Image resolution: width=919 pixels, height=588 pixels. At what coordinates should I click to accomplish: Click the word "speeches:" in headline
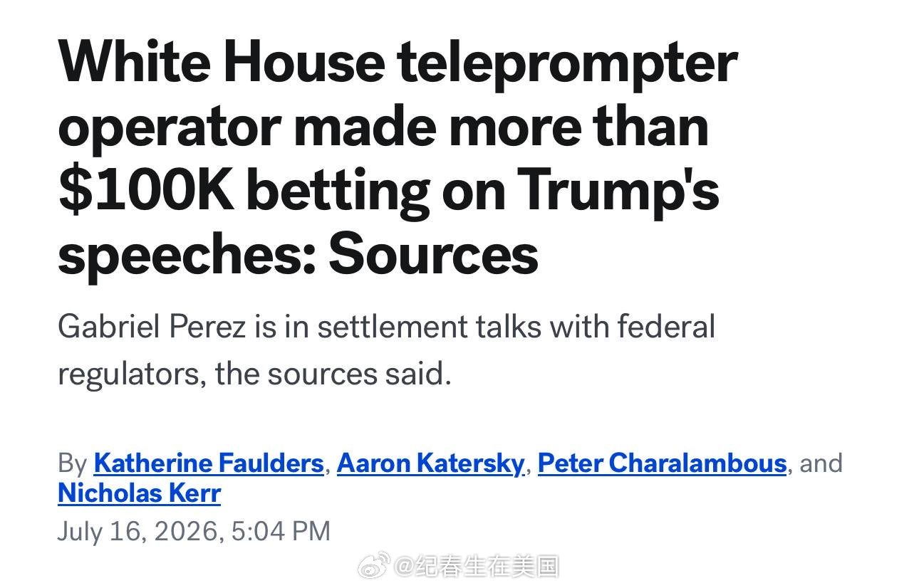click(187, 256)
